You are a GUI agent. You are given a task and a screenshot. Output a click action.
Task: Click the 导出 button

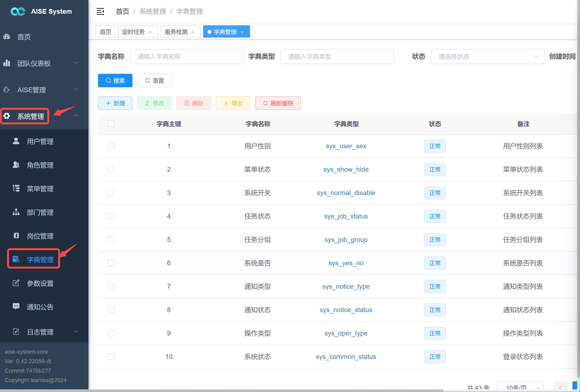coord(233,103)
